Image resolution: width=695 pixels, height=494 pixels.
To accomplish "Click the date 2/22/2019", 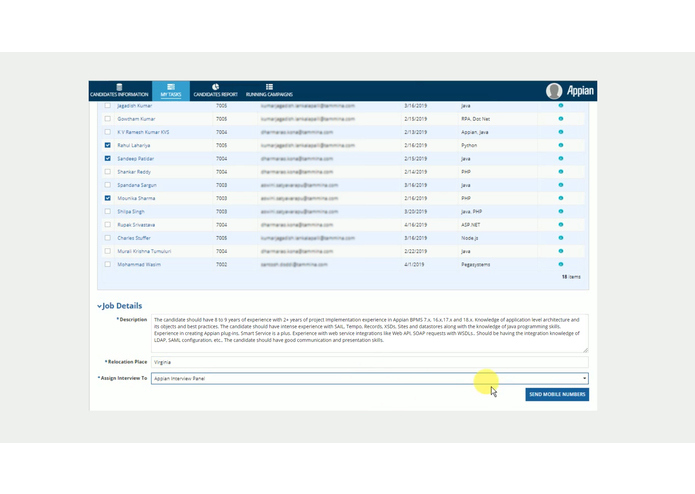I will pos(415,251).
